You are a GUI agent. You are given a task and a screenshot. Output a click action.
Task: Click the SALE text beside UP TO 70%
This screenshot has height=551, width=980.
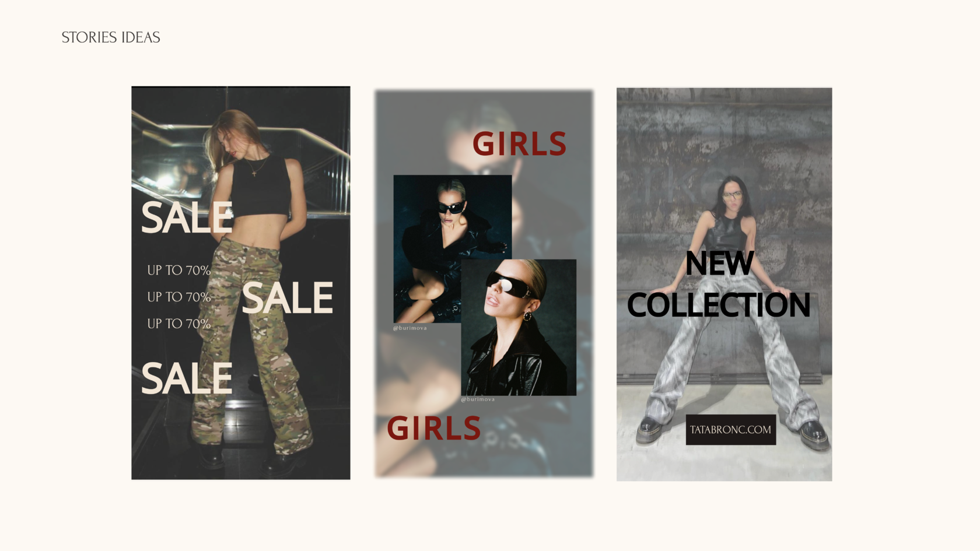click(287, 298)
